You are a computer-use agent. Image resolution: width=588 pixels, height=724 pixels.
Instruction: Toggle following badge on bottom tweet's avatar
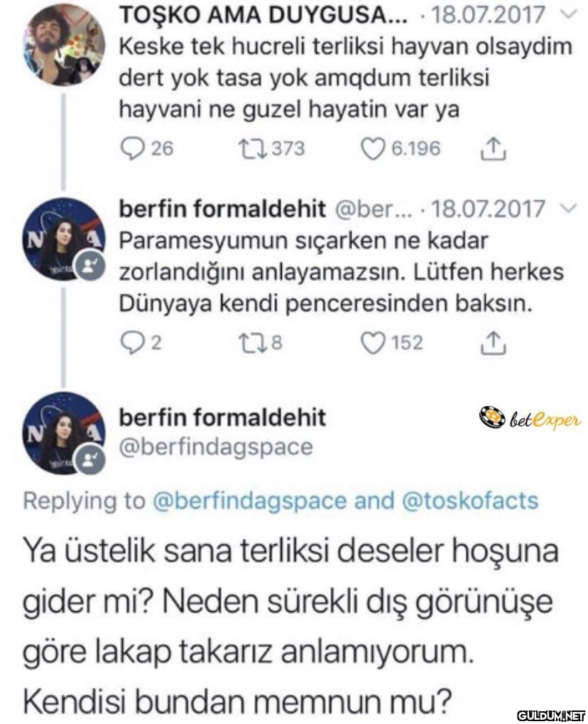pyautogui.click(x=92, y=460)
